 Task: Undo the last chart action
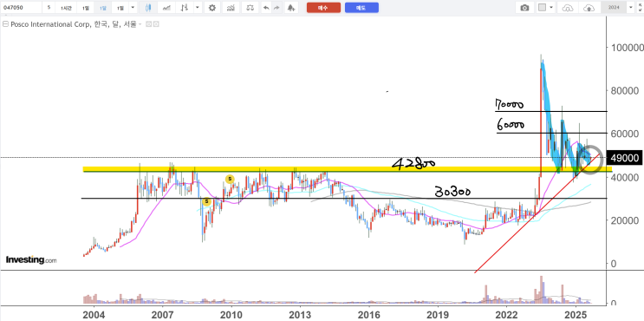click(x=267, y=8)
